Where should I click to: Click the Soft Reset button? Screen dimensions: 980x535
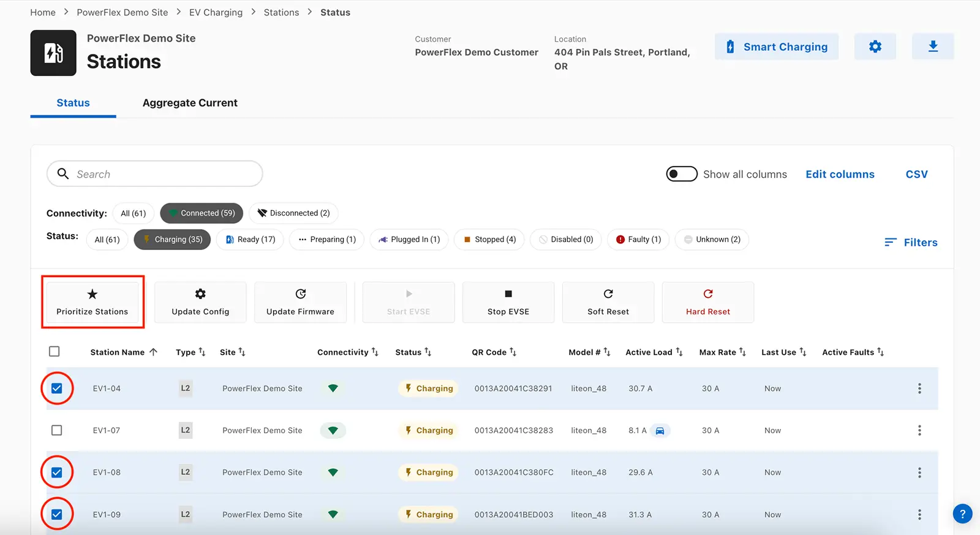[x=608, y=302]
